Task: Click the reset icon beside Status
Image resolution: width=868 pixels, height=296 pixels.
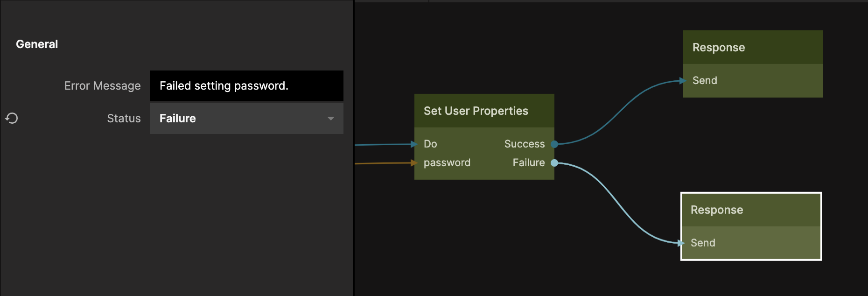Action: (x=12, y=119)
